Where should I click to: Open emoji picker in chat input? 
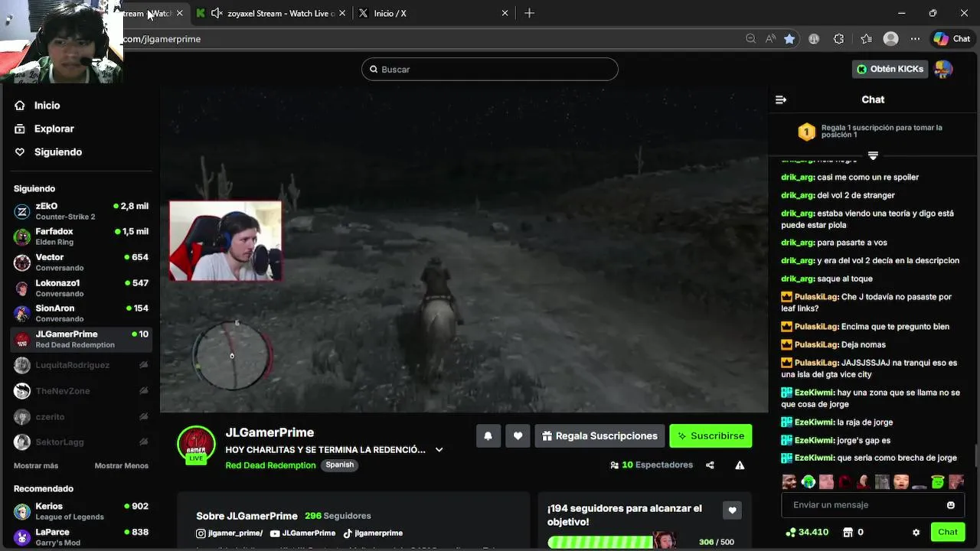(950, 505)
